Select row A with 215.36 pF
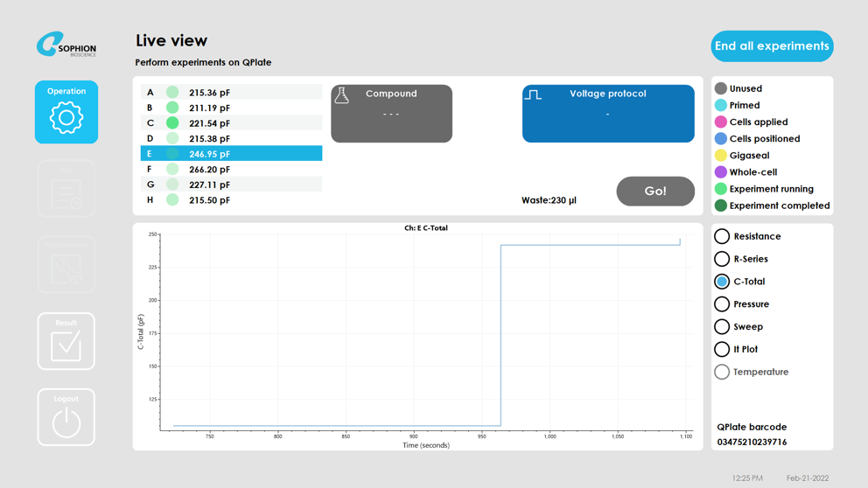 click(x=231, y=93)
